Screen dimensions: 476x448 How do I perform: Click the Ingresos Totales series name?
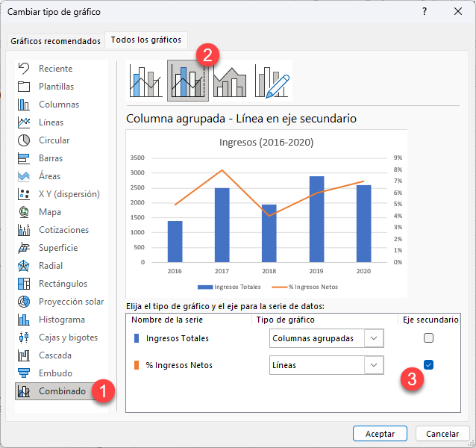pyautogui.click(x=178, y=338)
